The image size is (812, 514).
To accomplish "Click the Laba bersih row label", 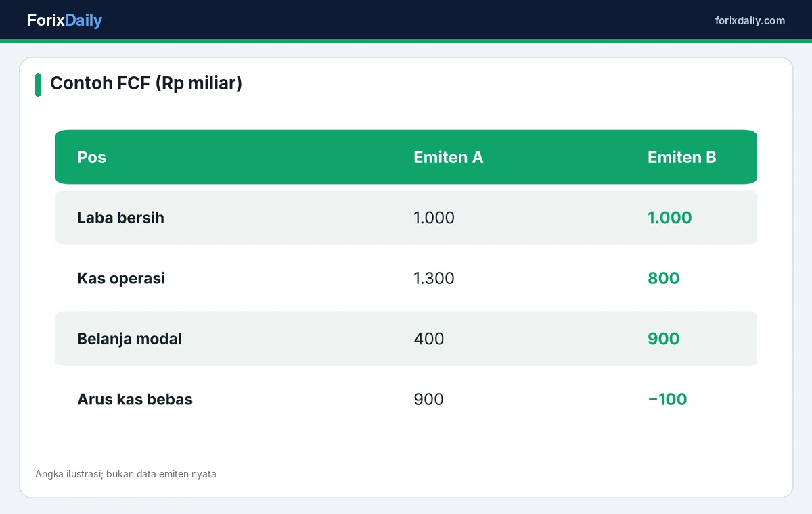I will (x=120, y=217).
